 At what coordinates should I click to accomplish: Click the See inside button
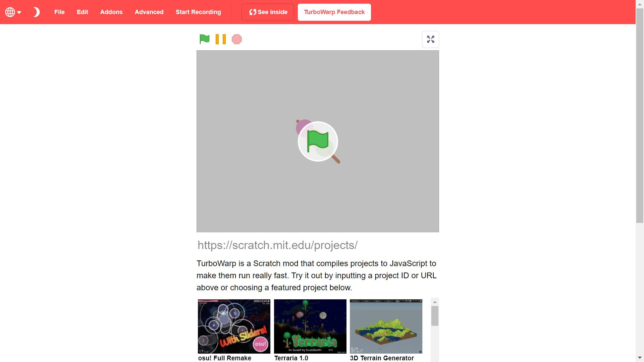268,12
